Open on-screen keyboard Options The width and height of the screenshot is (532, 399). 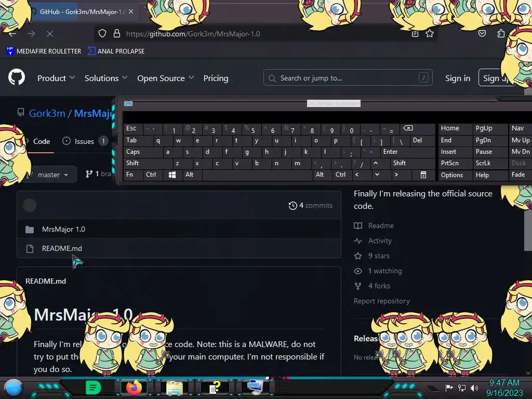point(455,175)
